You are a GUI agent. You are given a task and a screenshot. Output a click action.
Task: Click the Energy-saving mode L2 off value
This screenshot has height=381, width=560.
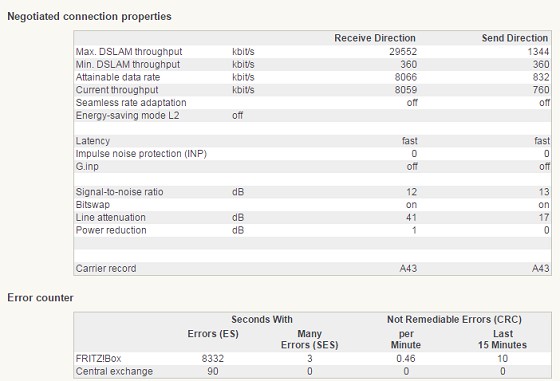pyautogui.click(x=238, y=116)
